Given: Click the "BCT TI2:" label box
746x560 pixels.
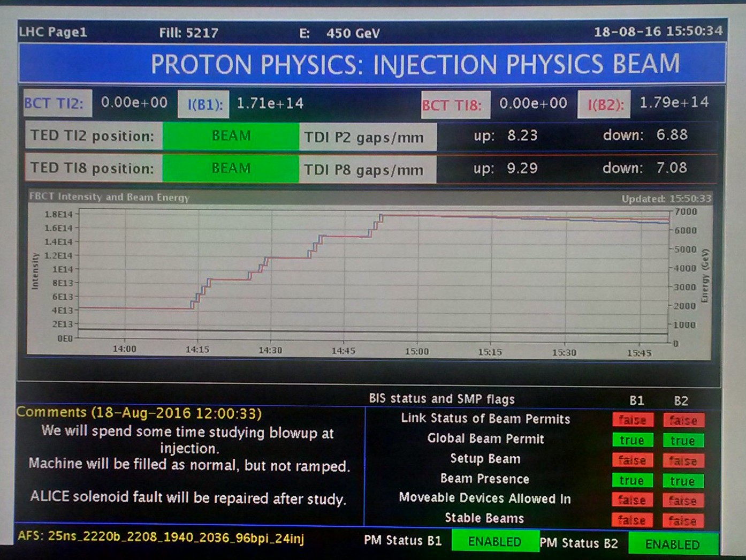Looking at the screenshot, I should [x=57, y=103].
